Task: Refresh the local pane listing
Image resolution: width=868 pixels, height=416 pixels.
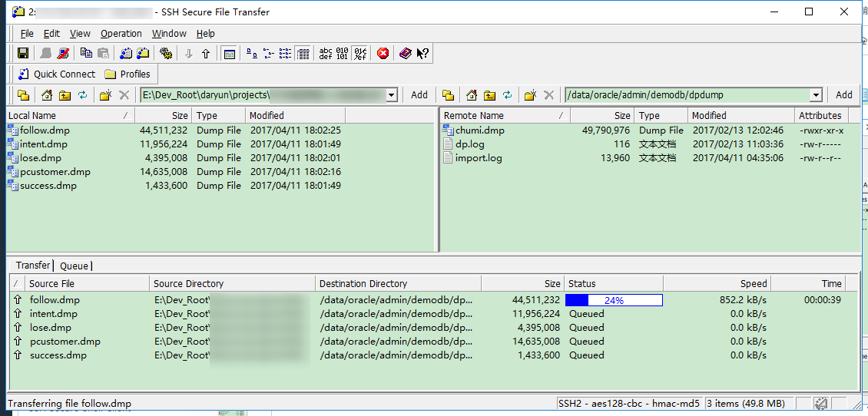Action: tap(82, 95)
